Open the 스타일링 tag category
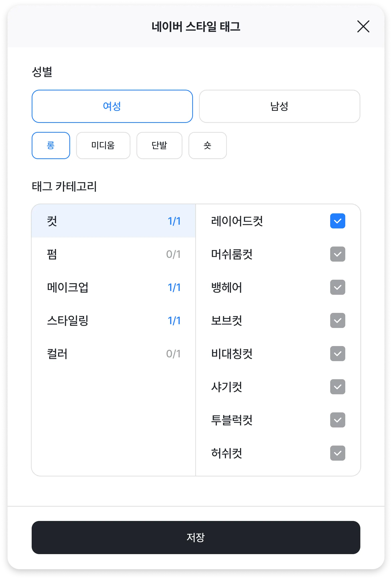392x579 pixels. tap(113, 320)
